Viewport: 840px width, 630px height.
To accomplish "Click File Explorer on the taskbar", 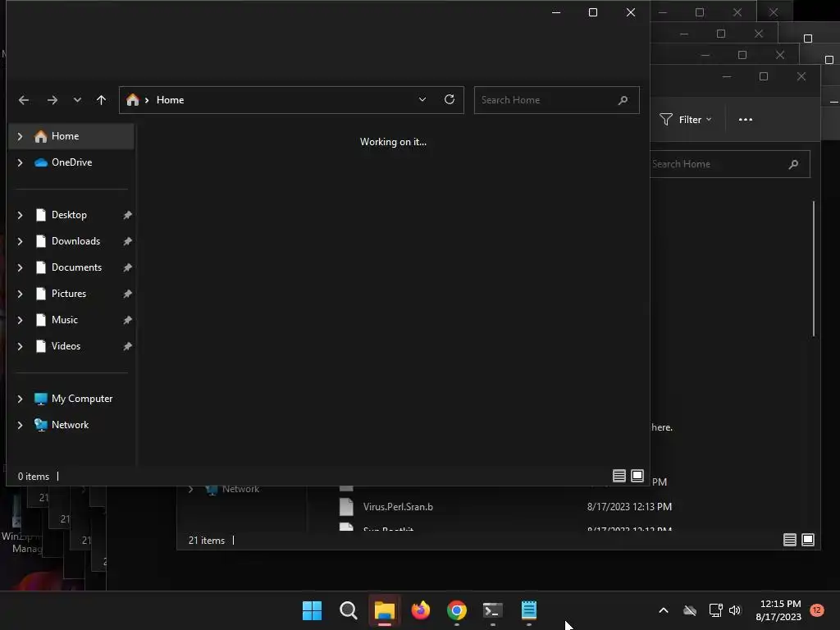I will [384, 610].
